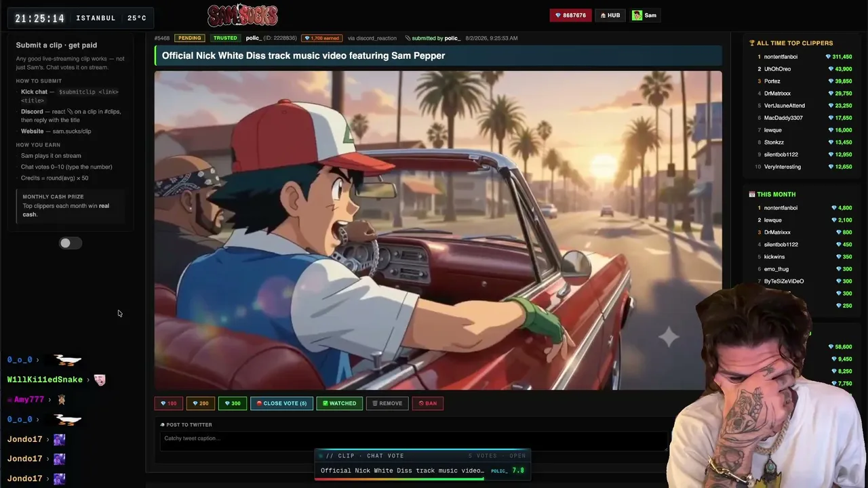This screenshot has width=868, height=488.
Task: Select DrMatrixxx under This Month
Action: (x=777, y=232)
